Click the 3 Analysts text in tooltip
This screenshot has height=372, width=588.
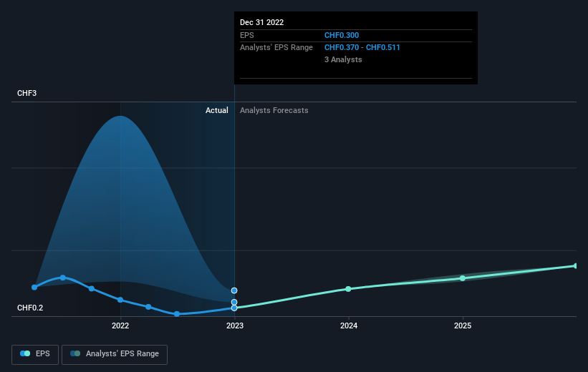(343, 59)
